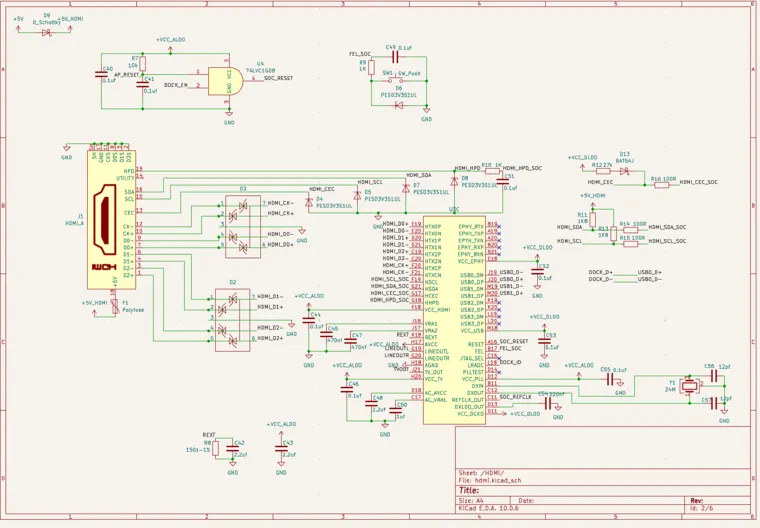
Task: Select capacitor C45 470nf
Action: (x=326, y=334)
